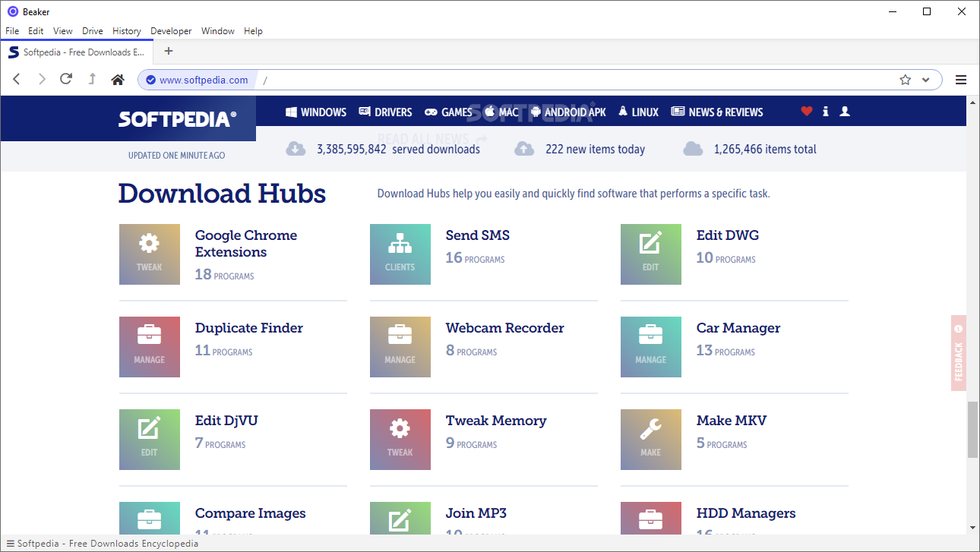Reload the page with the refresh icon
This screenshot has height=552, width=980.
[66, 79]
